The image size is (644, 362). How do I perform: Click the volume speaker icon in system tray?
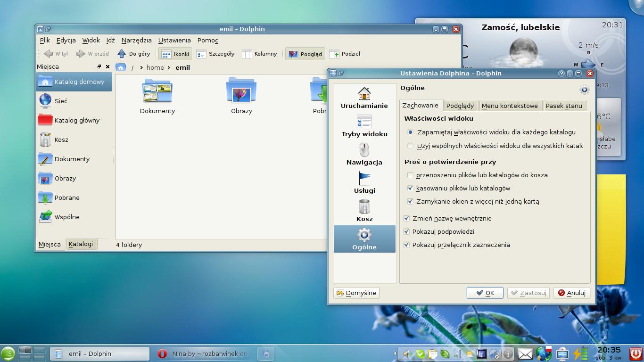(406, 354)
